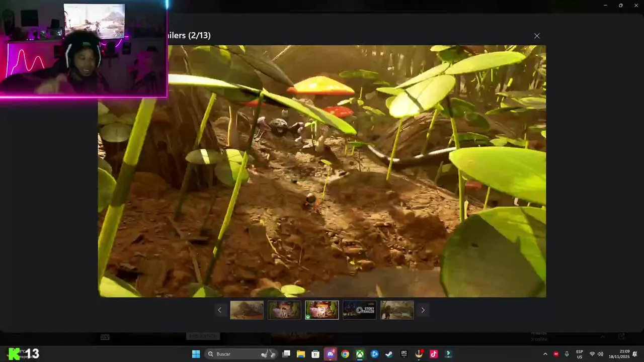Switch to the Xbox app taskbar icon
This screenshot has height=362, width=644.
tap(360, 354)
